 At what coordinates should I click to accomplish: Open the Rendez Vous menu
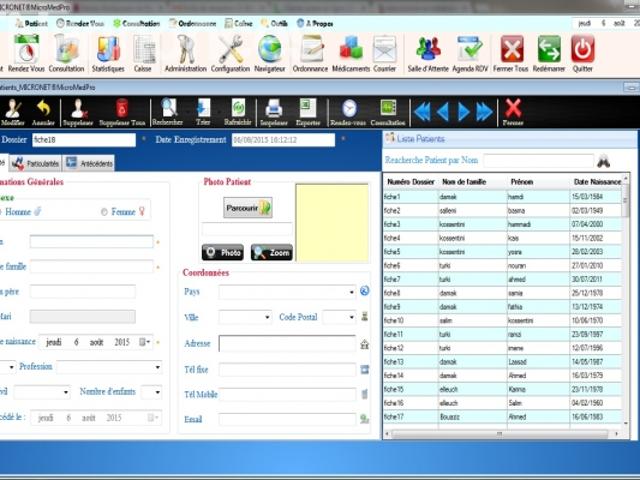[x=80, y=24]
